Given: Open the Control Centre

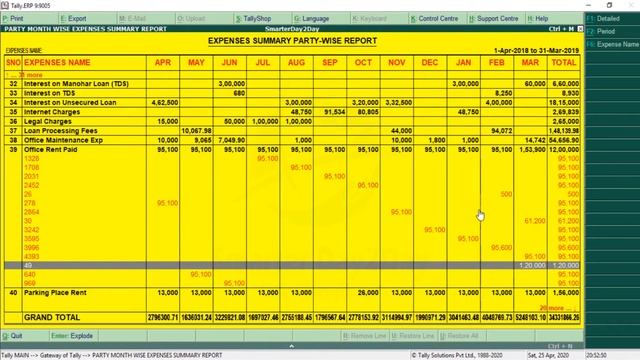Looking at the screenshot, I should (x=434, y=19).
